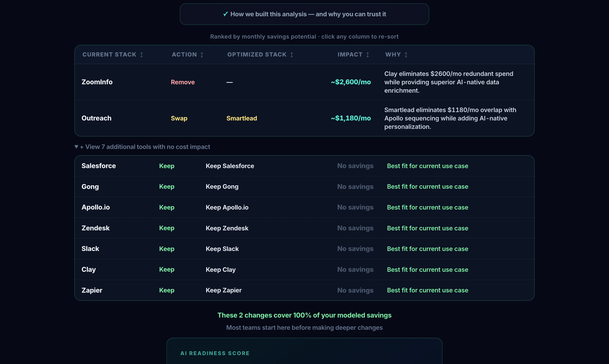Click the sort arrows beside Current Stack

tap(141, 55)
